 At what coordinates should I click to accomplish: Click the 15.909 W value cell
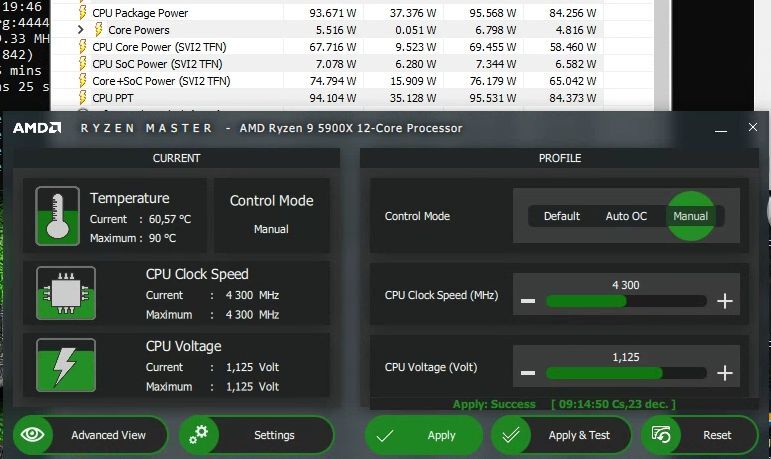pos(413,81)
